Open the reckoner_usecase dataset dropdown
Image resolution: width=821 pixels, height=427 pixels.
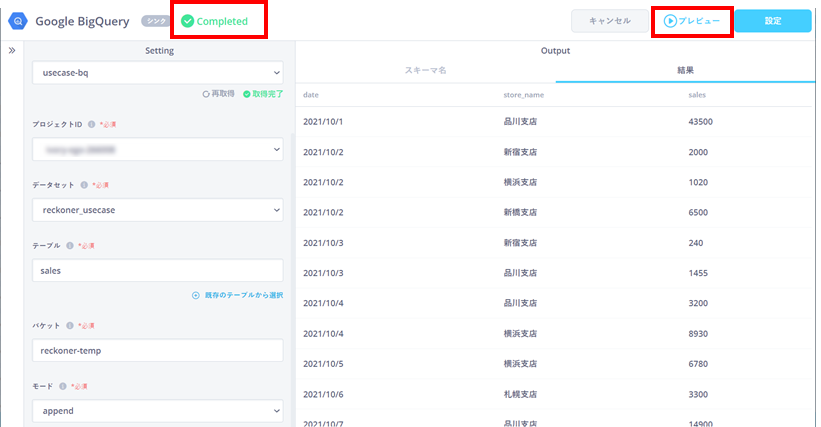158,210
